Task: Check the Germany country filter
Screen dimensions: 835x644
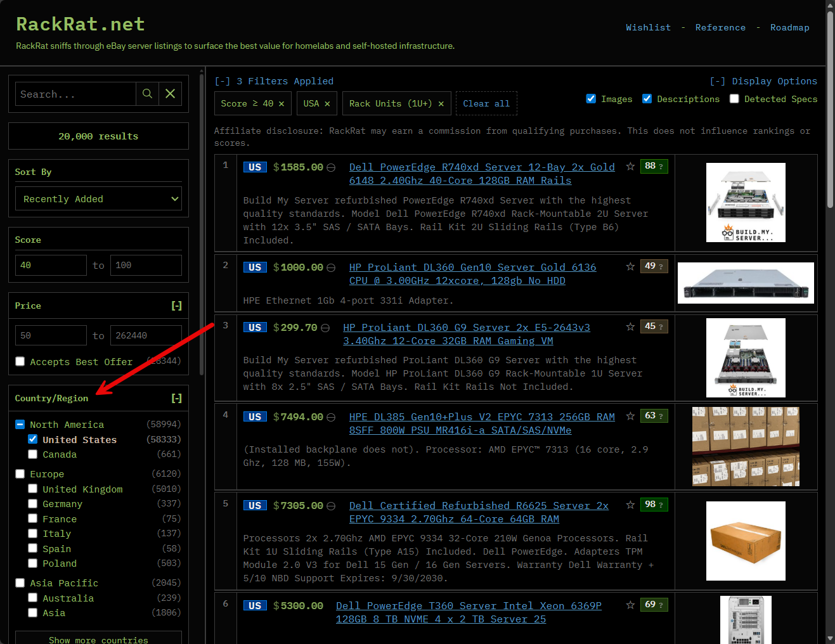Action: (33, 503)
